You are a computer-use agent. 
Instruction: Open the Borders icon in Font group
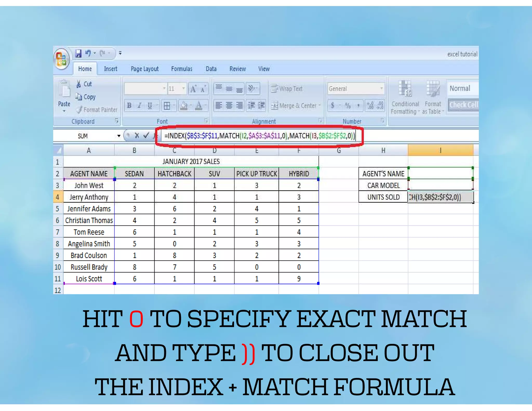[167, 106]
